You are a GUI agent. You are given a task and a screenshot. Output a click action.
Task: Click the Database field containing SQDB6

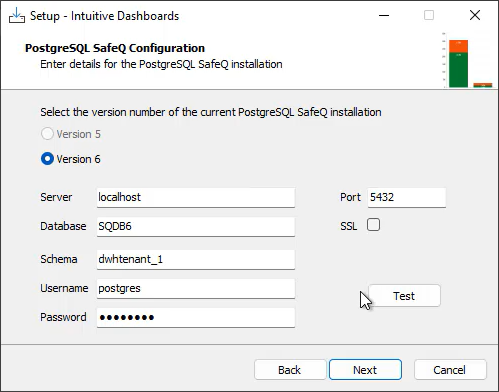point(196,227)
